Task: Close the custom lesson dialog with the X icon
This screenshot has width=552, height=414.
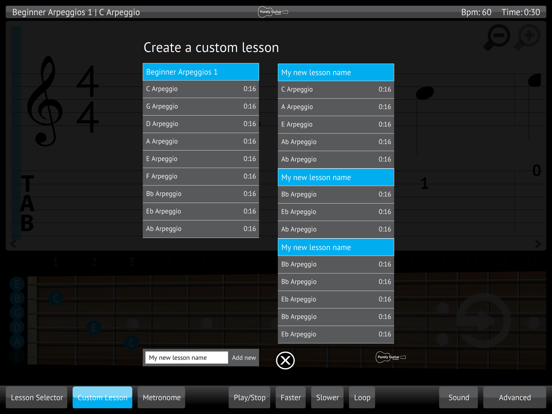Action: point(285,360)
